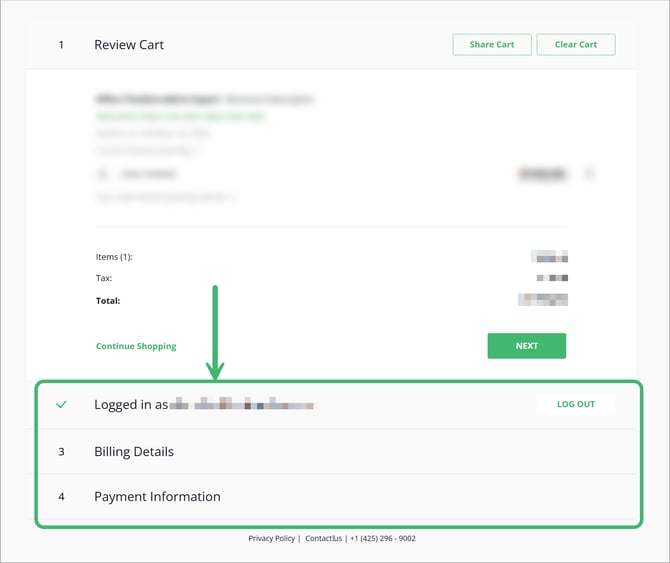
Task: Expand the Billing Details step
Action: 134,452
